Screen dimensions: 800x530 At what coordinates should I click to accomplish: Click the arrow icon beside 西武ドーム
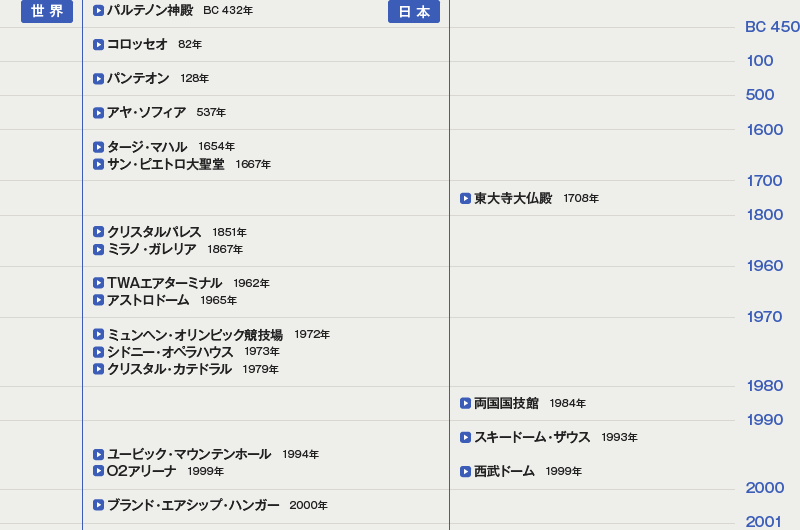pos(465,471)
